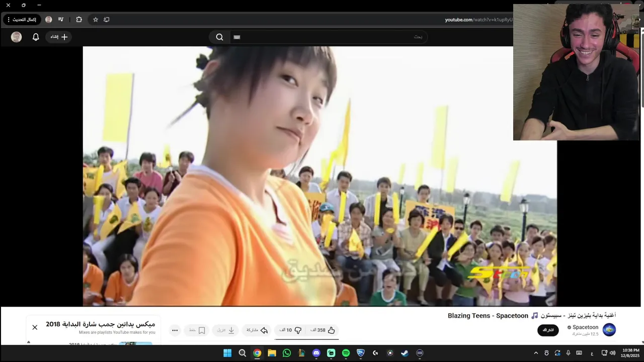Dislike the video with thumbs down
The height and width of the screenshot is (362, 644).
pyautogui.click(x=290, y=330)
